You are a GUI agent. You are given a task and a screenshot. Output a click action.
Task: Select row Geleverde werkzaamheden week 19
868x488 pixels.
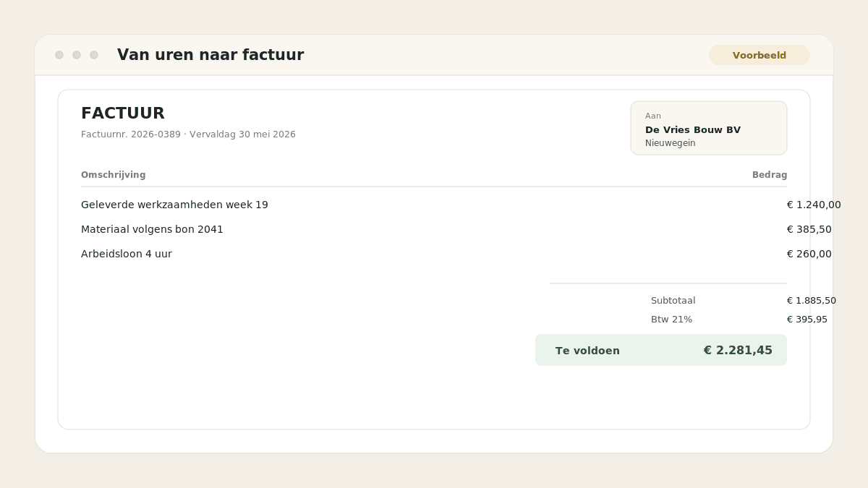434,205
